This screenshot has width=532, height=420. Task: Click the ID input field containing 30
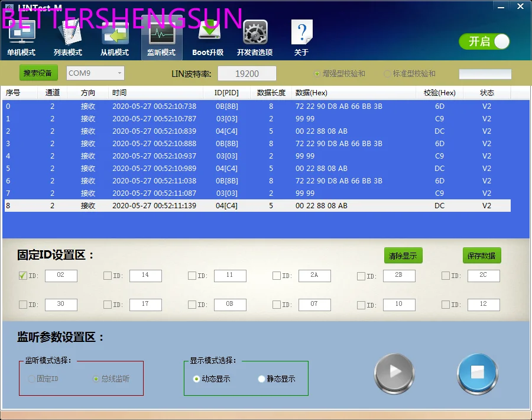61,305
